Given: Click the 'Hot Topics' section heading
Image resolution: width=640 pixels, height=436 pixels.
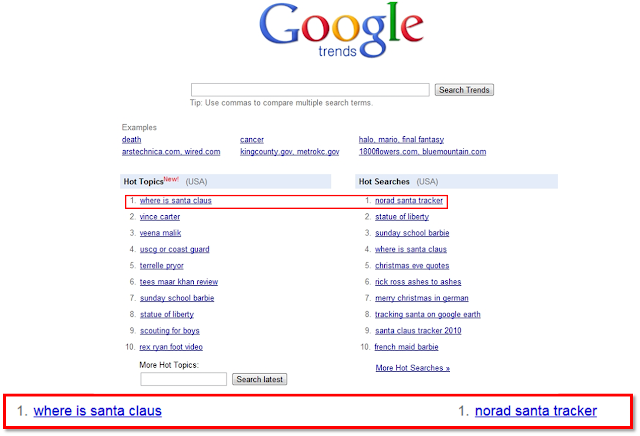Looking at the screenshot, I should 143,182.
